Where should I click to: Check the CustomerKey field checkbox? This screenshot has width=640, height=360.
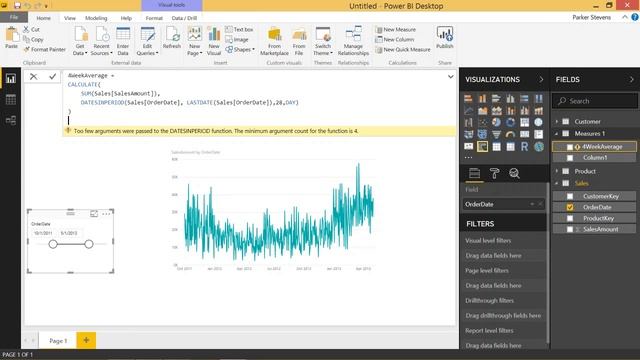(x=570, y=196)
